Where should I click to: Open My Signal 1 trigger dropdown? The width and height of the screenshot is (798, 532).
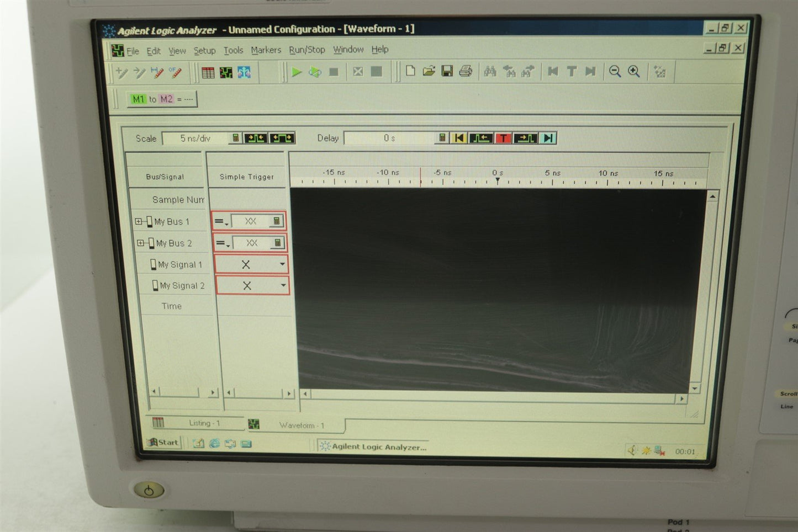[x=282, y=264]
